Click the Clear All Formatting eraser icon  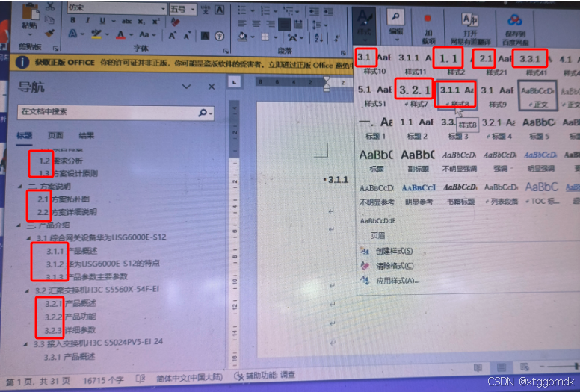[x=175, y=22]
